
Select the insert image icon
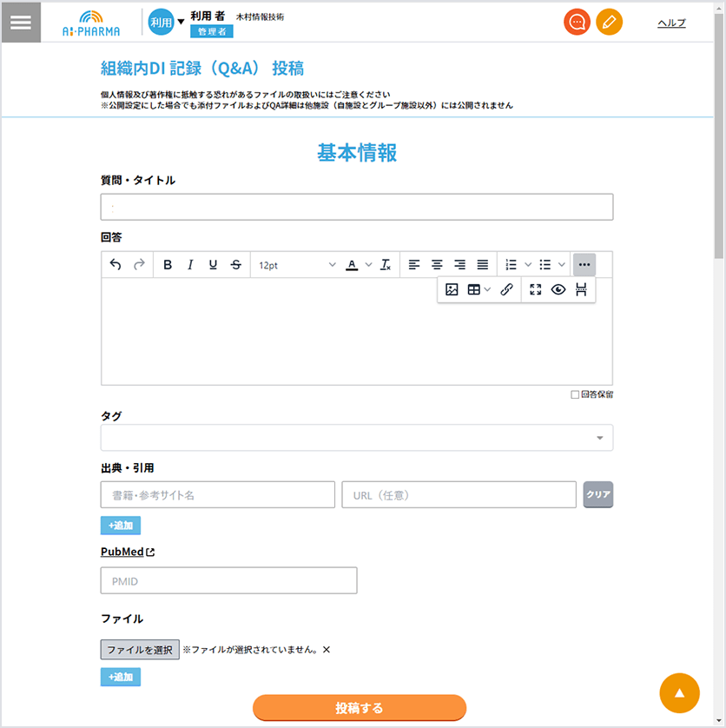click(x=452, y=289)
